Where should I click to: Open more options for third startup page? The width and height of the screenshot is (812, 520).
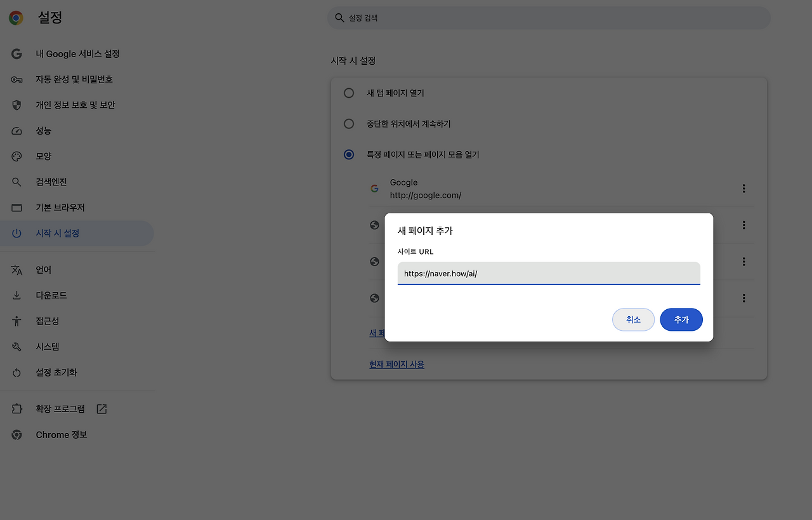[x=743, y=262]
